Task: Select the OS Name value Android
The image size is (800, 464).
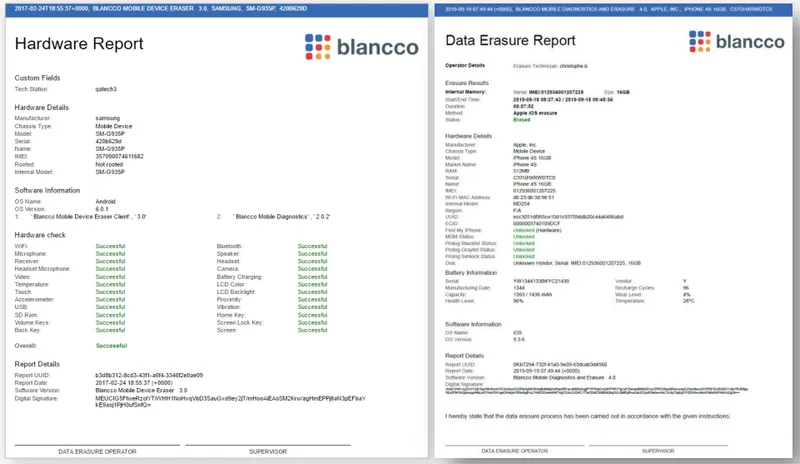Action: click(x=106, y=202)
